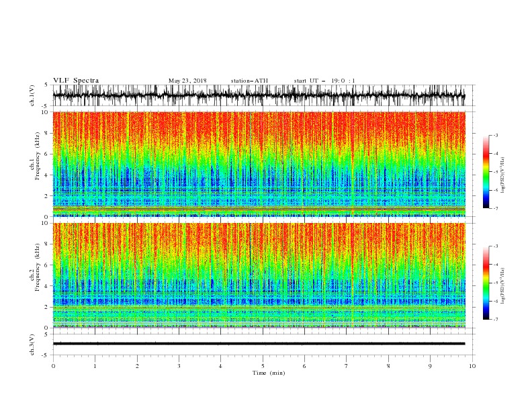This screenshot has height=411, width=532.
Task: Click the ch.1 PSD color bar
Action: click(x=486, y=172)
